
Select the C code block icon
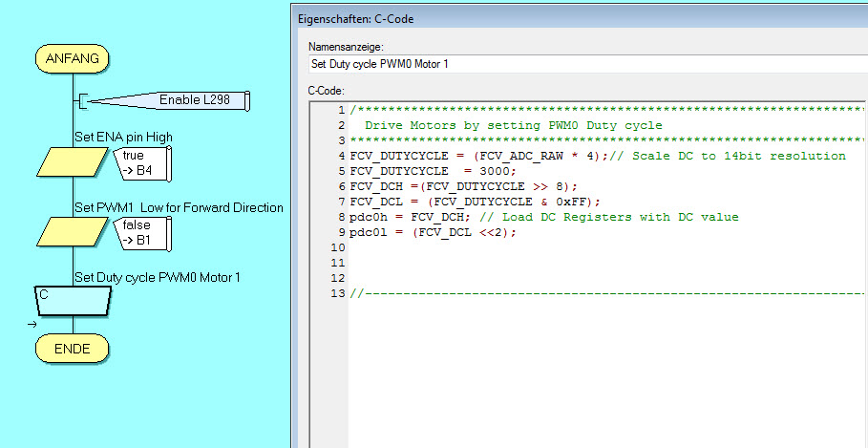73,301
